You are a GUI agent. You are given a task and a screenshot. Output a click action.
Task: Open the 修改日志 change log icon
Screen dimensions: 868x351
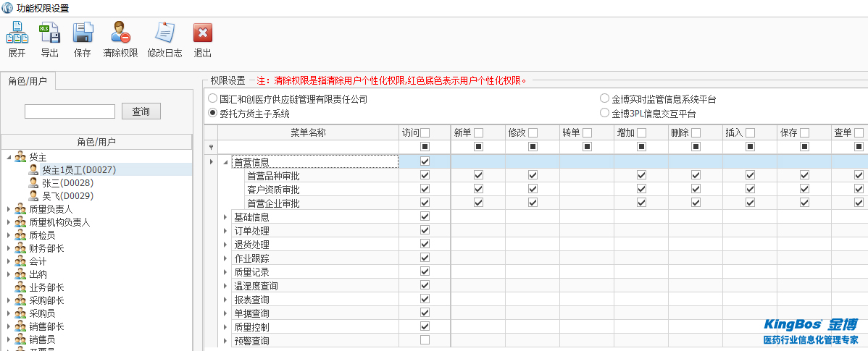pyautogui.click(x=164, y=33)
